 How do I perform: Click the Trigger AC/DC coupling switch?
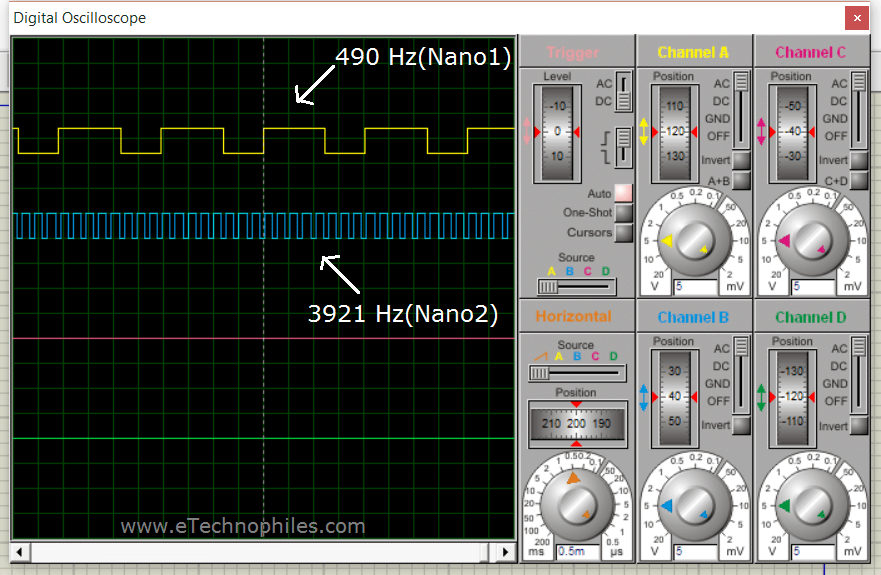623,92
